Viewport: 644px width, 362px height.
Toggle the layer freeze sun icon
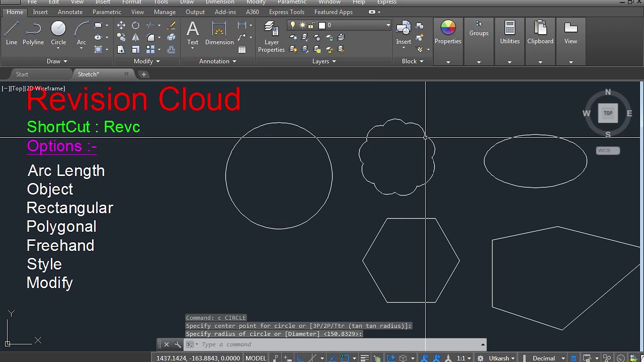[x=303, y=25]
